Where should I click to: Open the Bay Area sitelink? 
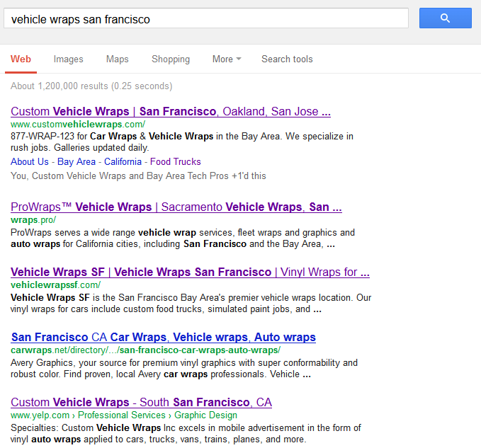point(77,161)
